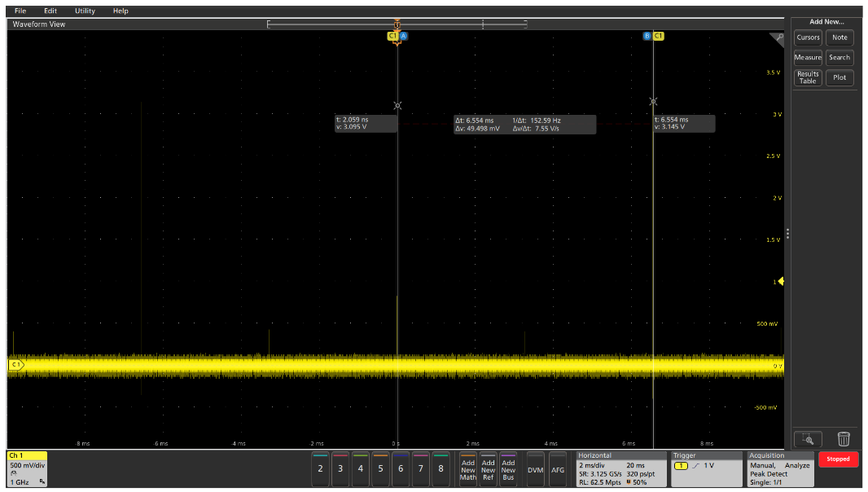
Task: Turn on channel 2
Action: 320,468
